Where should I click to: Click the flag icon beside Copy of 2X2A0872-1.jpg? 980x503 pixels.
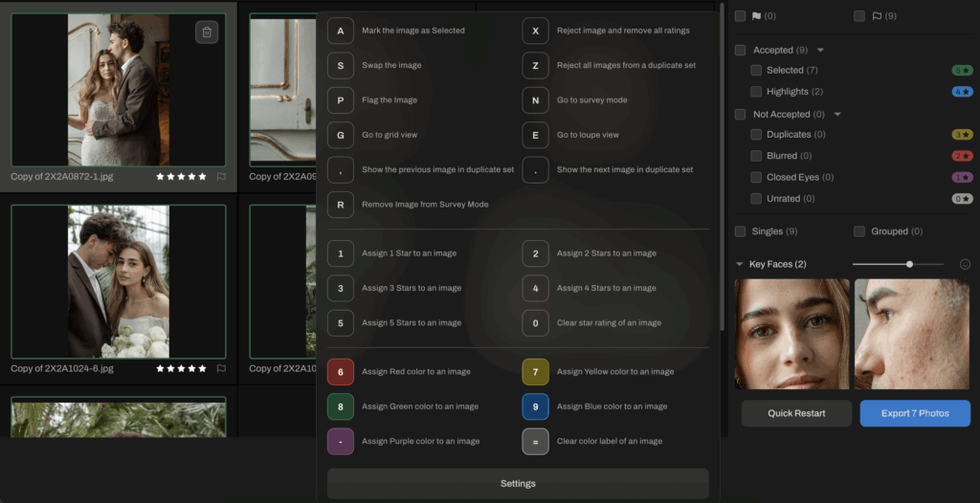point(221,177)
